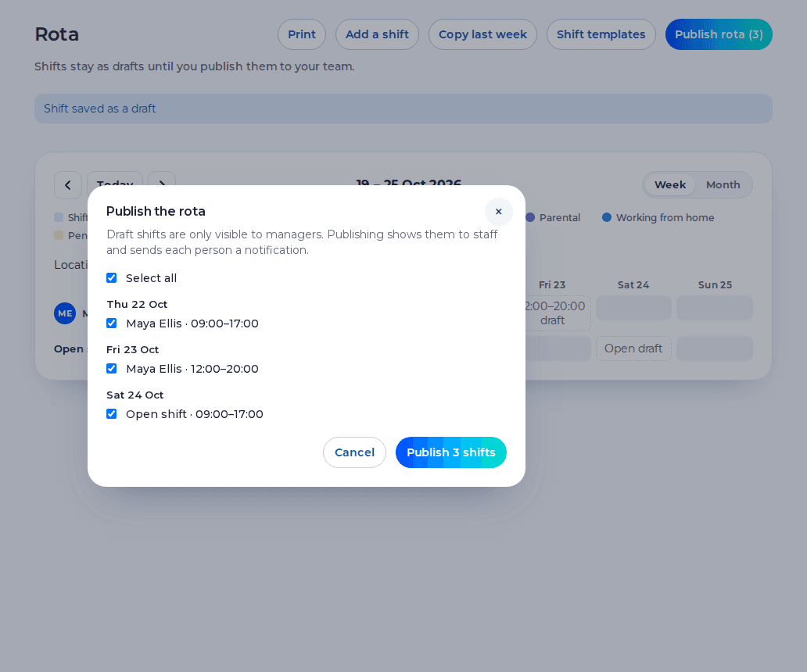Click the empty Sunday 25 cell in Maya's row
807x672 pixels.
(x=715, y=308)
